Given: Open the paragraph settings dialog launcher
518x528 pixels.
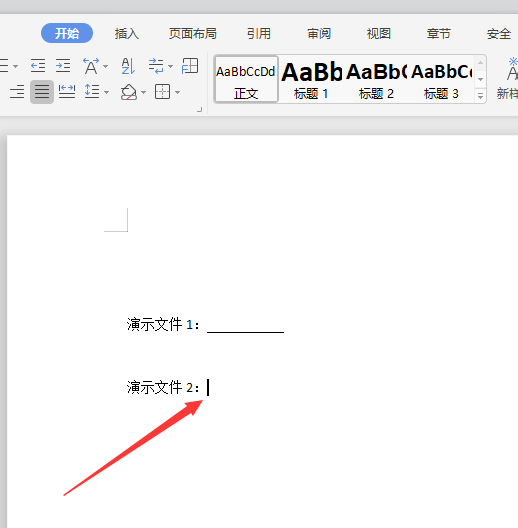Looking at the screenshot, I should (199, 109).
